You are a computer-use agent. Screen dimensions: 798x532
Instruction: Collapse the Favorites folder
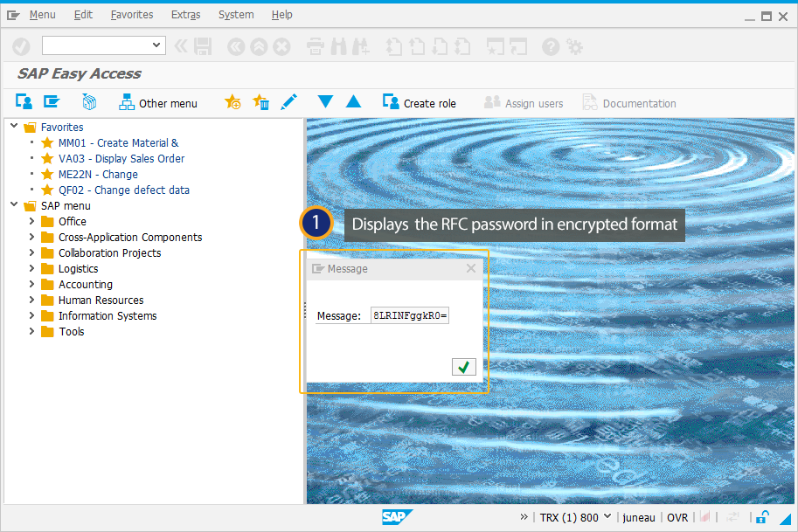14,126
